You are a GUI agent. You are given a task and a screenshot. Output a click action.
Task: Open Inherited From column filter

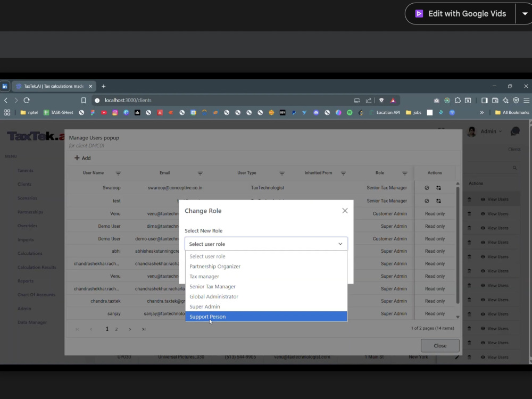pyautogui.click(x=343, y=173)
